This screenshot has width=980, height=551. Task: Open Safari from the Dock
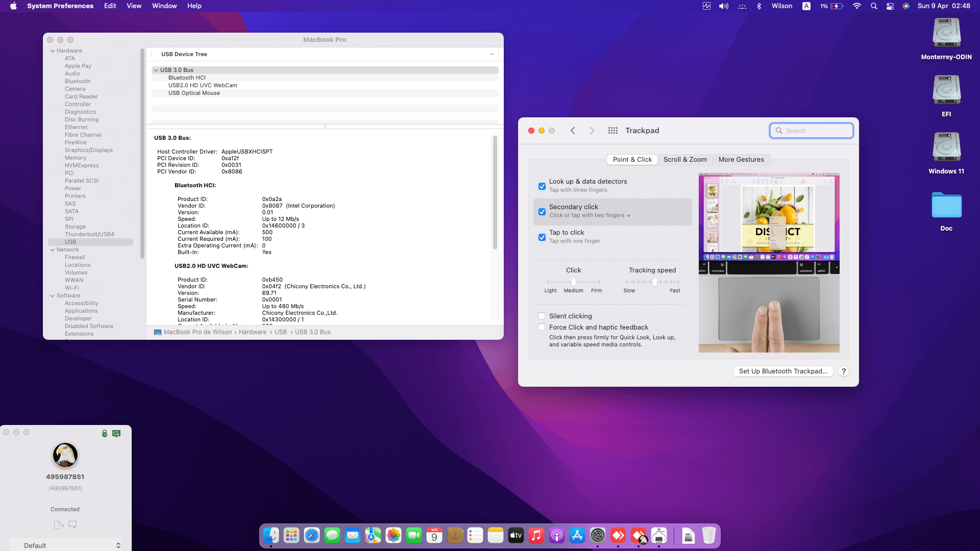tap(312, 535)
